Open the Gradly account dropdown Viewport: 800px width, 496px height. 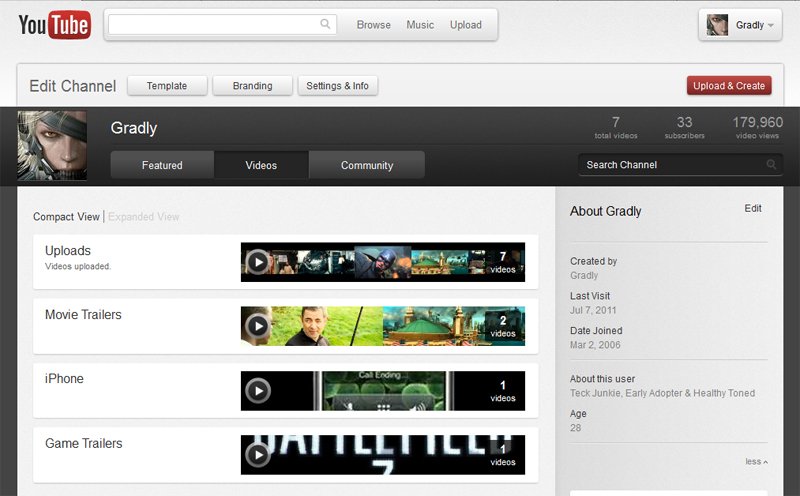pos(740,25)
